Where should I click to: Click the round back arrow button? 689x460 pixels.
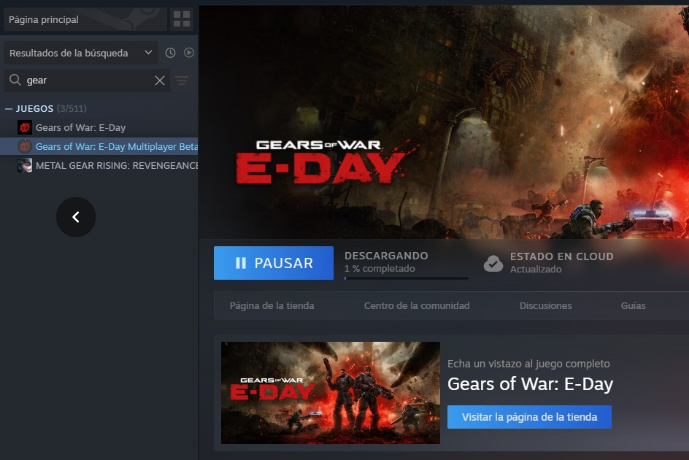[x=76, y=217]
